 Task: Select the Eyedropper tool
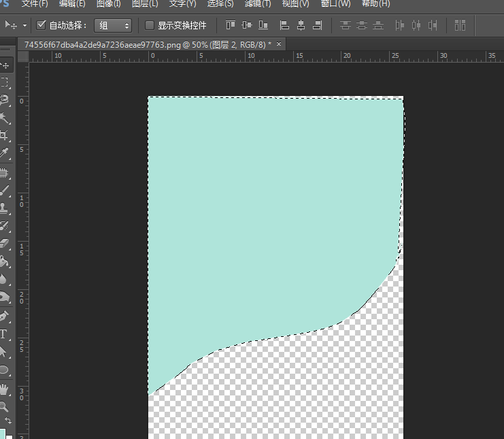pyautogui.click(x=5, y=152)
